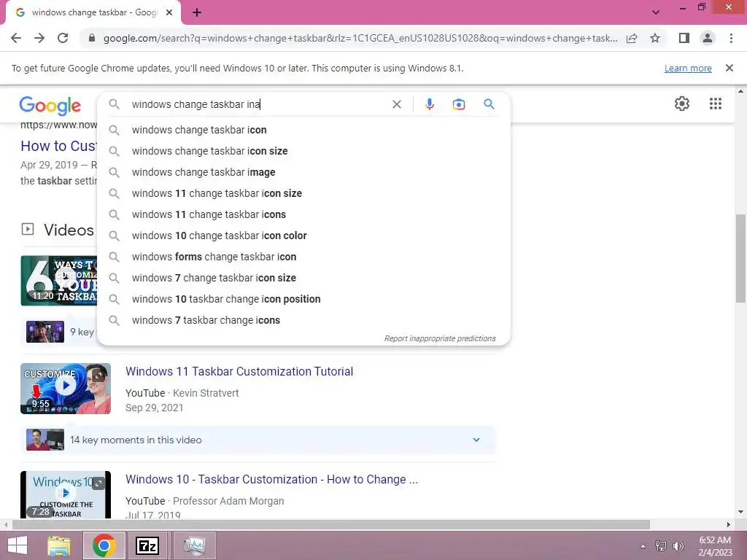This screenshot has width=747, height=560.
Task: Search by image with camera icon
Action: [458, 104]
